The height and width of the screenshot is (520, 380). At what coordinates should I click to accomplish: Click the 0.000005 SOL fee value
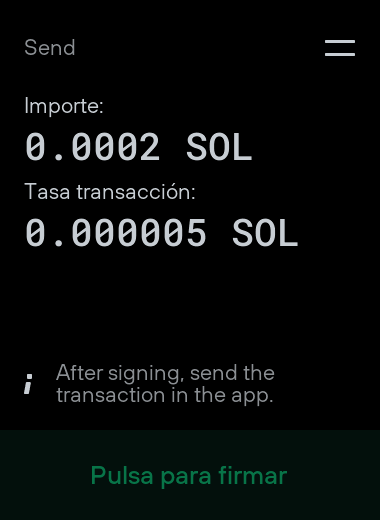pos(161,233)
